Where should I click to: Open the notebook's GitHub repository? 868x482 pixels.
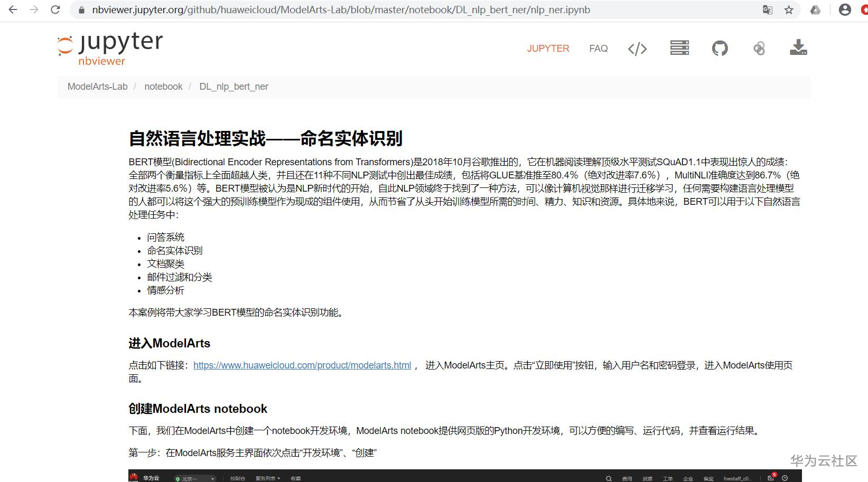[x=719, y=48]
